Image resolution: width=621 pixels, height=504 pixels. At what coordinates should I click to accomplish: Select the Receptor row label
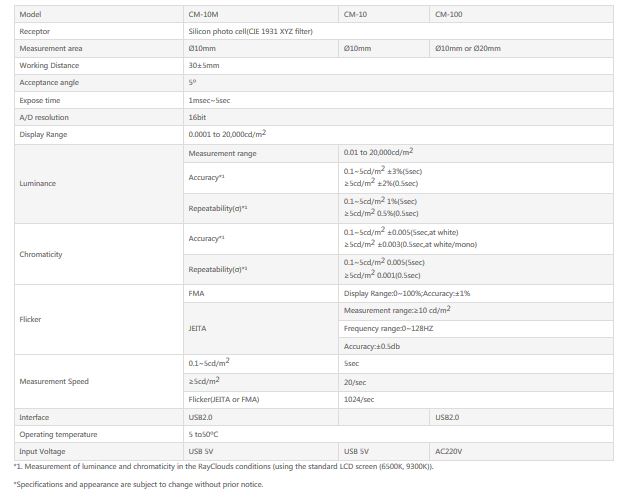[35, 31]
